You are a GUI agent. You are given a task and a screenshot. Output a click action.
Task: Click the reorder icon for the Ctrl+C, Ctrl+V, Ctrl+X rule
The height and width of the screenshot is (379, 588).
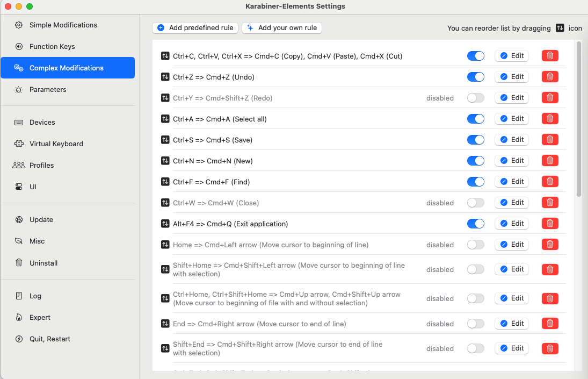pyautogui.click(x=165, y=56)
